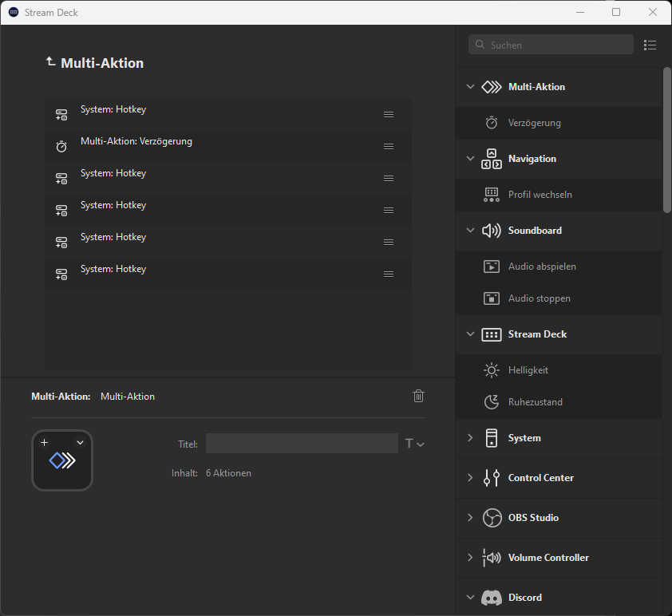This screenshot has width=672, height=616.
Task: Choose the Audio abspielen action
Action: 541,267
